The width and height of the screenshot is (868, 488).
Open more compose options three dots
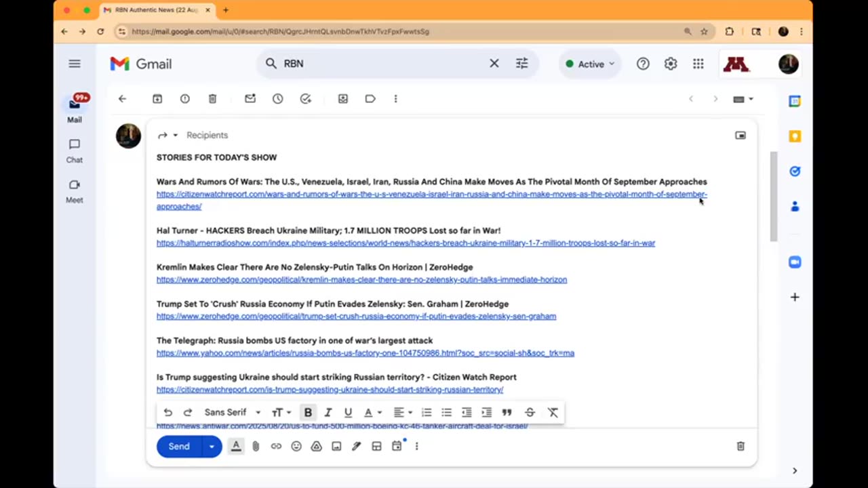416,446
